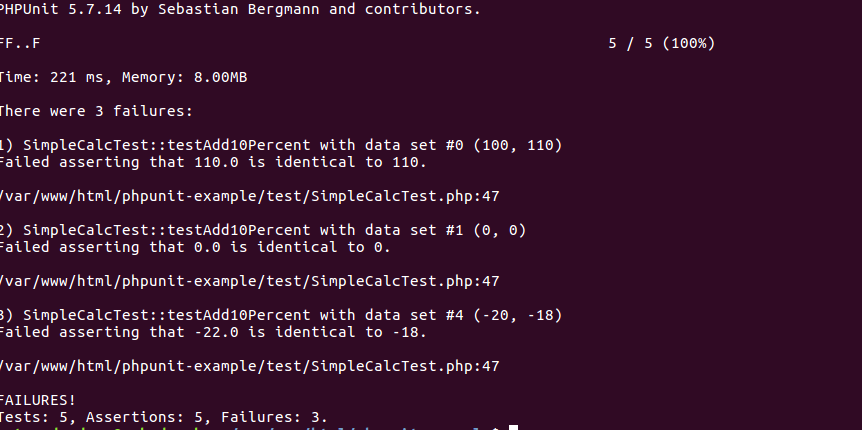Open the file path under the second failure
The width and height of the screenshot is (862, 430).
[x=249, y=281]
